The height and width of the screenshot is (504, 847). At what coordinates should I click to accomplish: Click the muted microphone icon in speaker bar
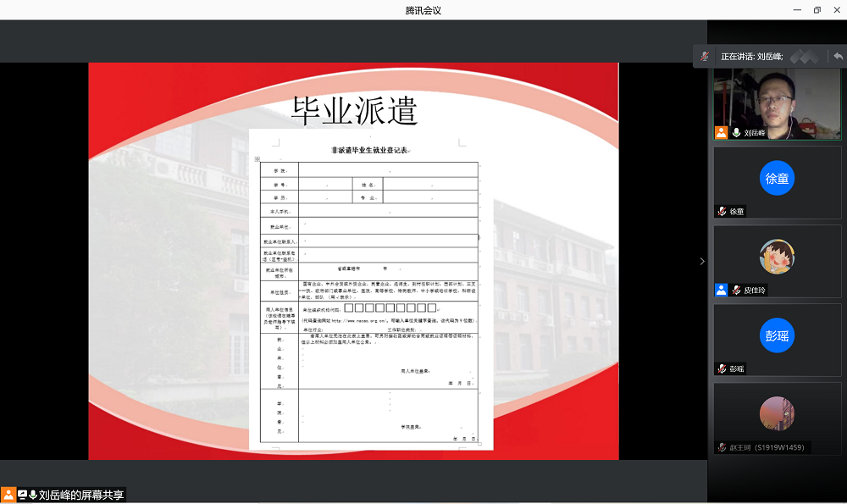tap(704, 57)
